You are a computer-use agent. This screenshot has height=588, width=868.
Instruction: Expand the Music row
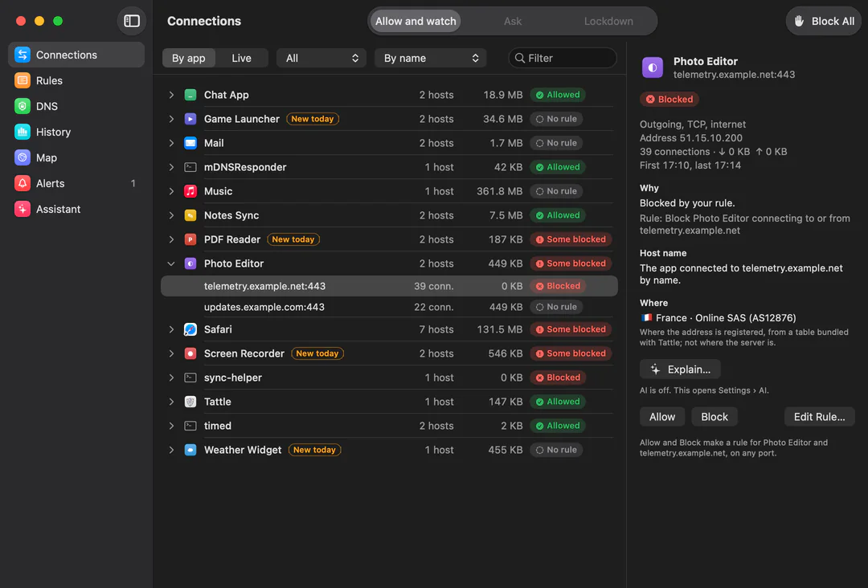click(x=171, y=191)
